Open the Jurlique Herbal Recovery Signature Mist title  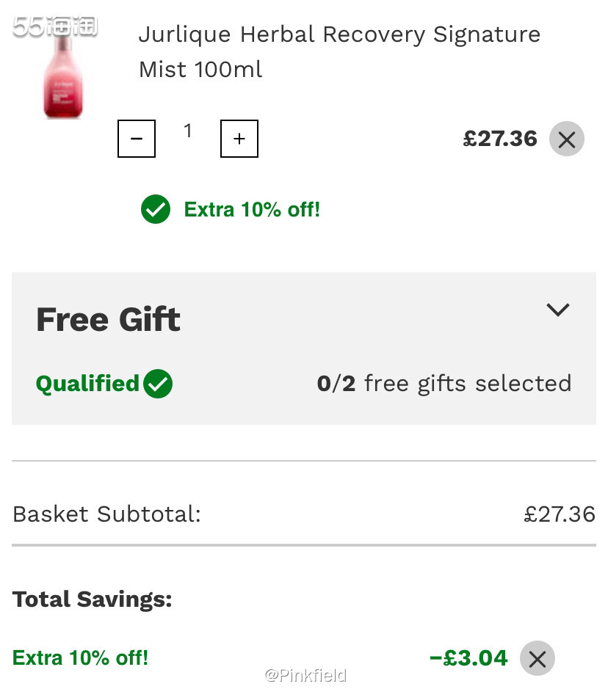point(339,52)
